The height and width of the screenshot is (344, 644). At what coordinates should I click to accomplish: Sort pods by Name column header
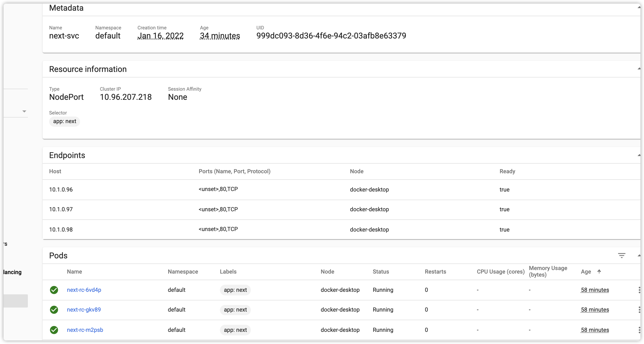[74, 272]
